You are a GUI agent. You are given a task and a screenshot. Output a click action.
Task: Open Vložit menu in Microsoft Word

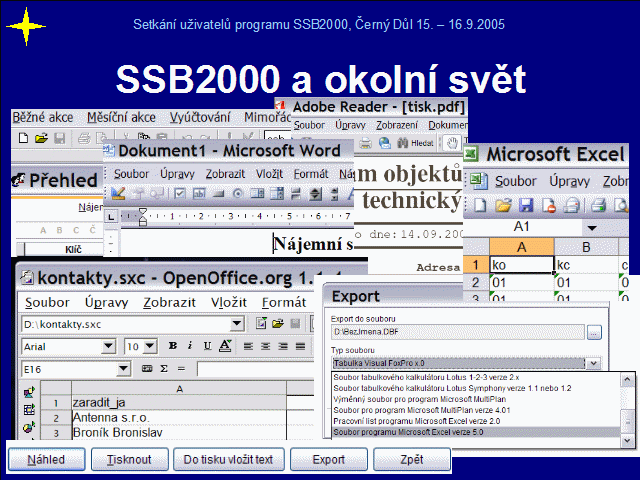(269, 174)
